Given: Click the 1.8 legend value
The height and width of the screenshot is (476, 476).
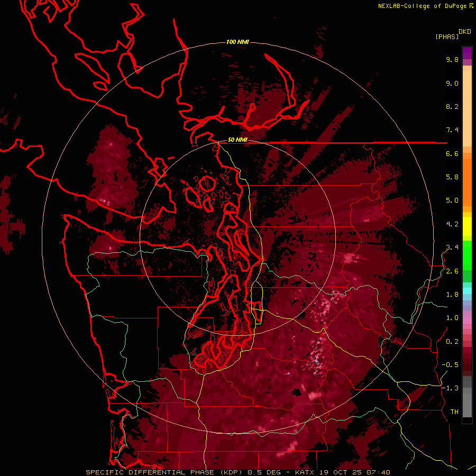Looking at the screenshot, I should [452, 295].
